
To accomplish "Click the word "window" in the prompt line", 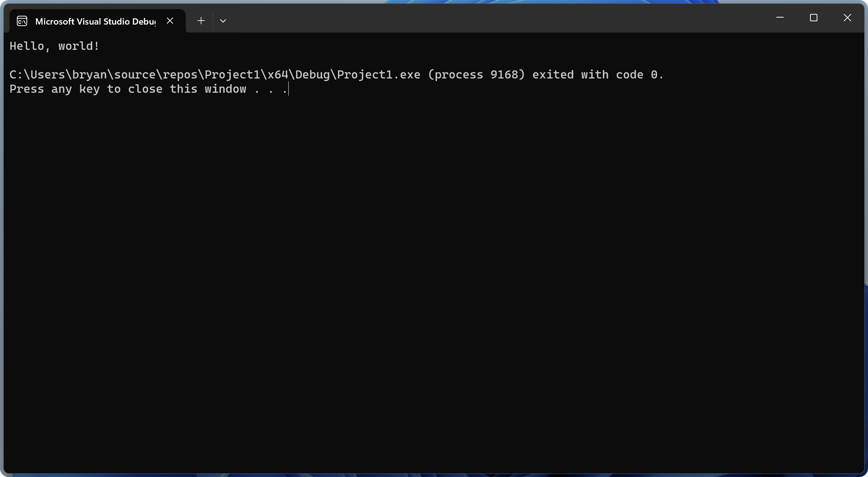I will point(225,89).
